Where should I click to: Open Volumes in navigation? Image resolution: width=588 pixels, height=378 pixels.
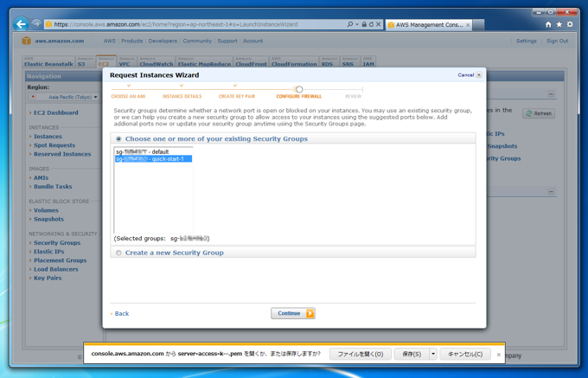click(x=46, y=210)
